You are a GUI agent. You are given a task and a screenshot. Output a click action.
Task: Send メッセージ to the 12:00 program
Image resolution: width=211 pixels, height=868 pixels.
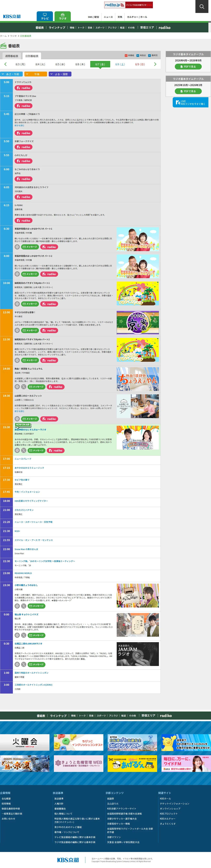click(30, 330)
